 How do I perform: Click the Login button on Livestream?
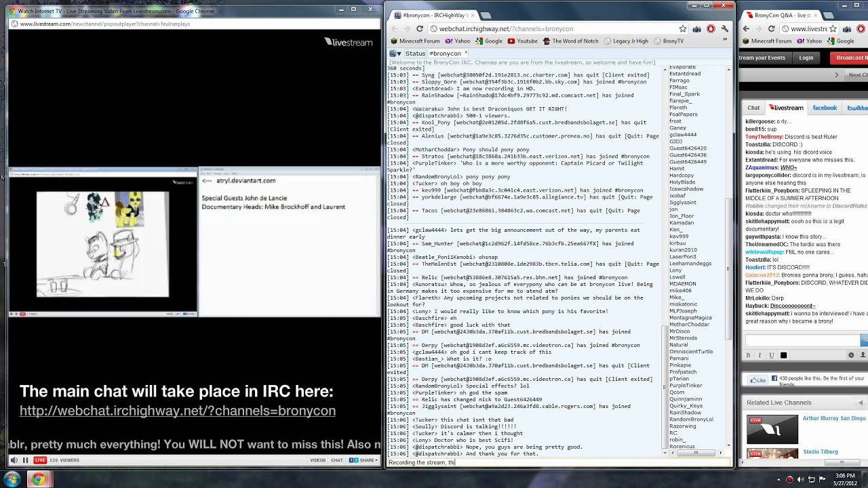pyautogui.click(x=806, y=58)
